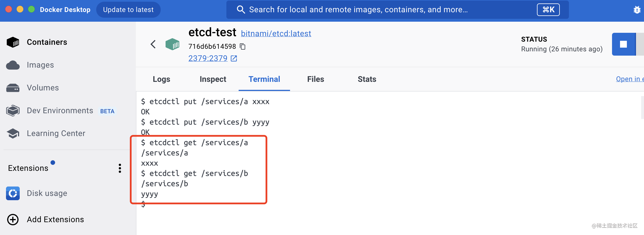Stop the etcd-test container

(x=623, y=44)
